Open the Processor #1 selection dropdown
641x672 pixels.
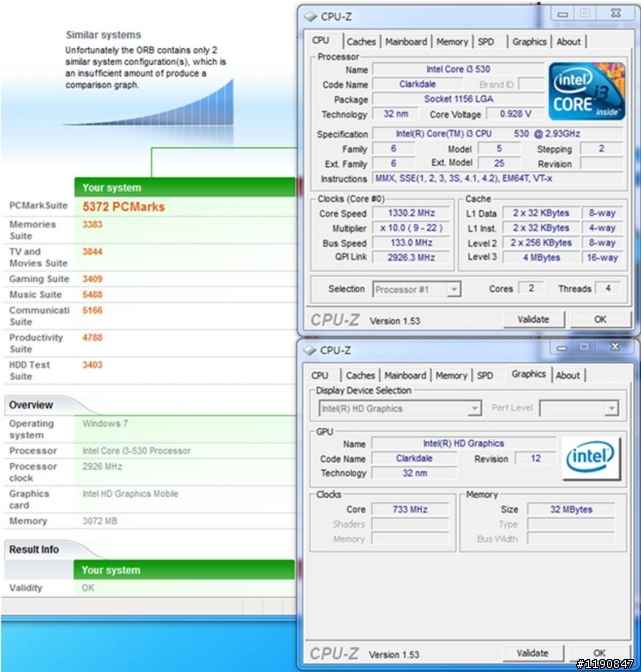417,290
